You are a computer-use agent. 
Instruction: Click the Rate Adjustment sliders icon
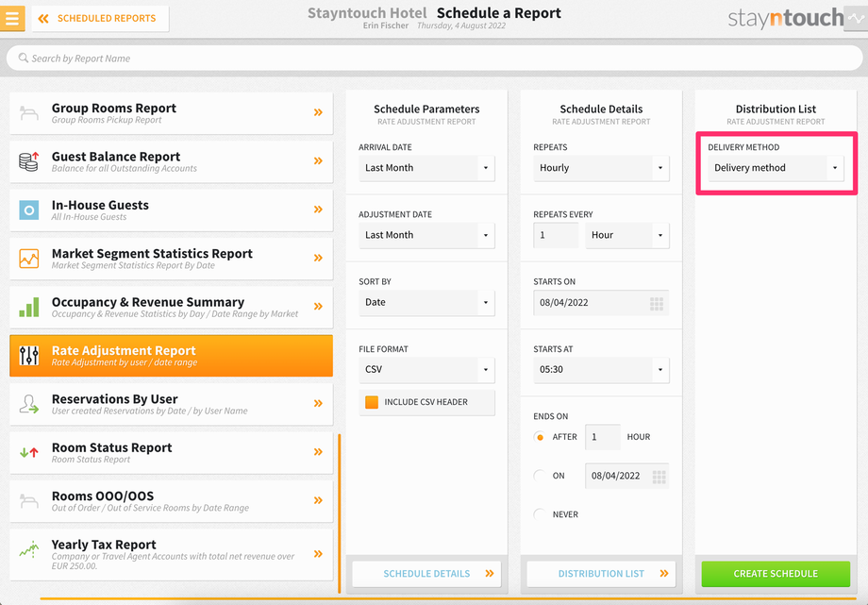[x=29, y=356]
